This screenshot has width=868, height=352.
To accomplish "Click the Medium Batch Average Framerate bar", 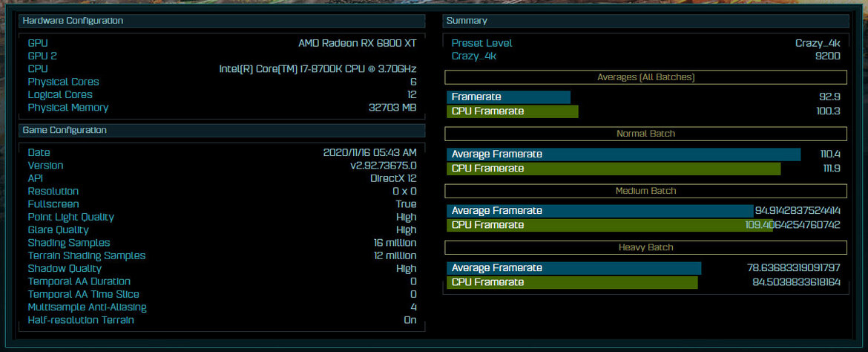I will [601, 211].
